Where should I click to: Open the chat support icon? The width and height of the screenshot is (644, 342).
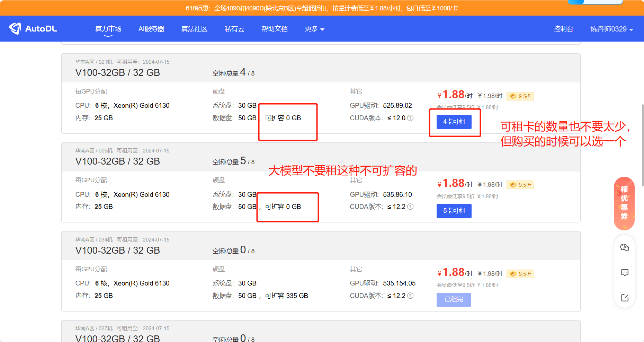(625, 272)
